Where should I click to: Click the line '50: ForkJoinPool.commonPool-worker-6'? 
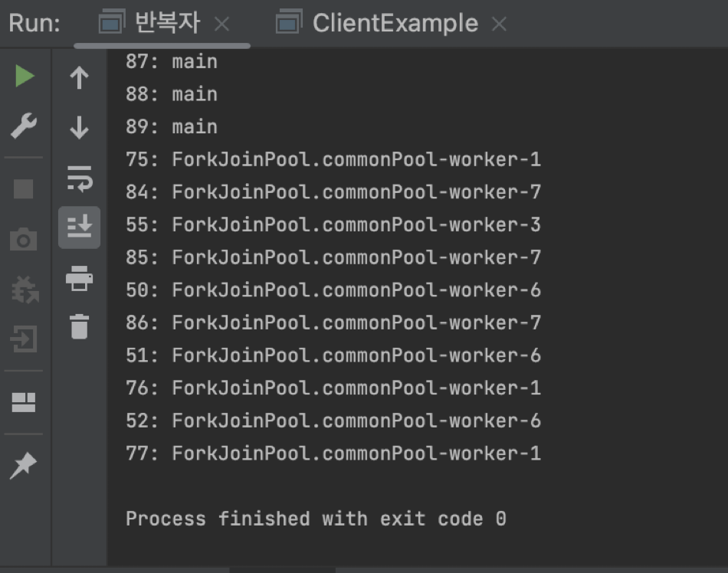click(x=333, y=290)
